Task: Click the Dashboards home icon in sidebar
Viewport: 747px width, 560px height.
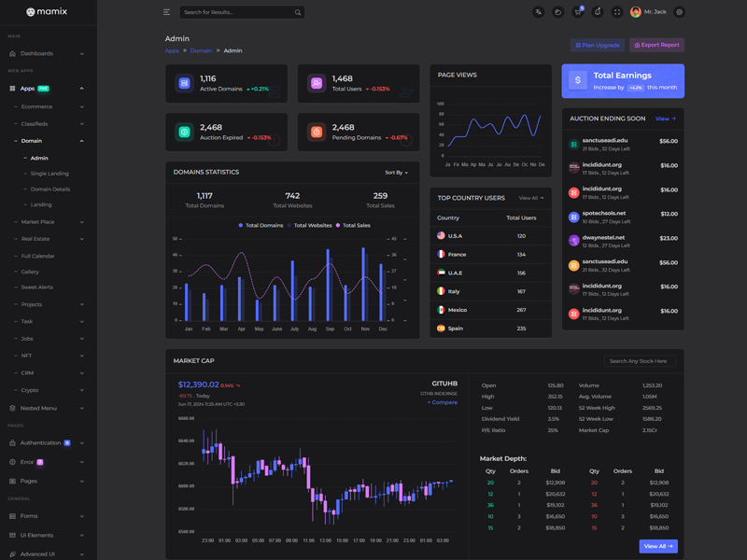Action: pos(12,53)
